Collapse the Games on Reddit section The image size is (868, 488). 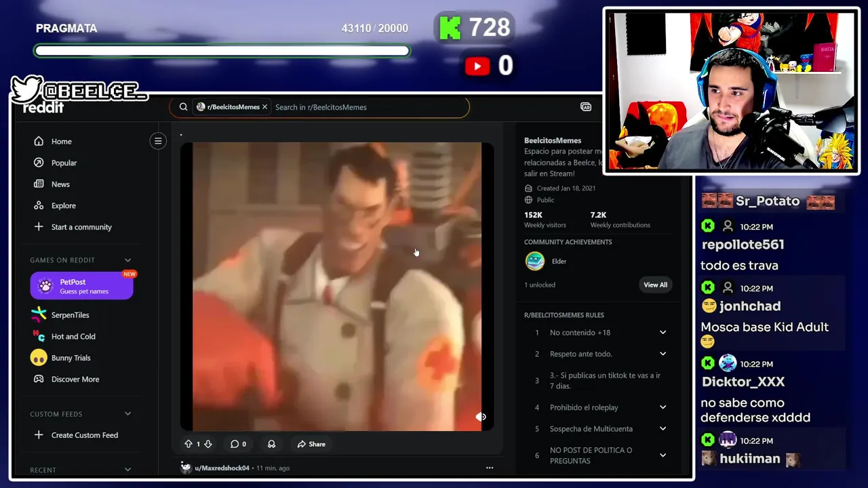coord(127,260)
